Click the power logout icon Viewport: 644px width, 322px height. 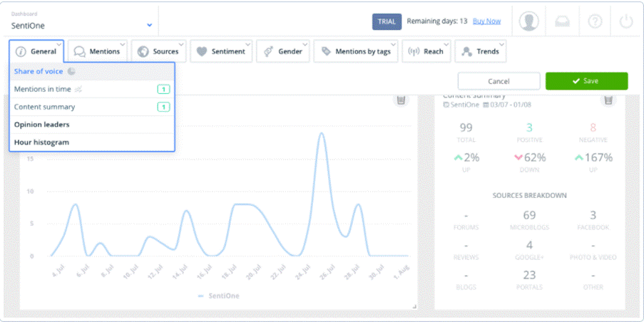tap(626, 21)
